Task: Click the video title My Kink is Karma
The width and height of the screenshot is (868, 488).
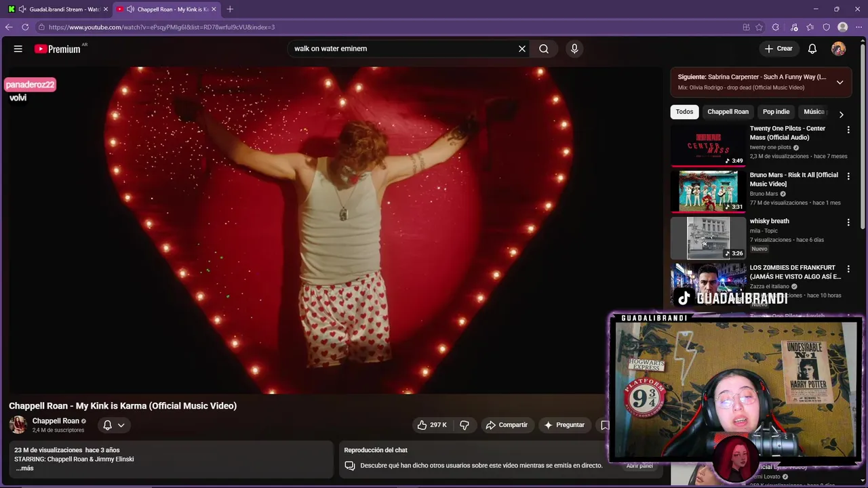Action: click(x=123, y=406)
